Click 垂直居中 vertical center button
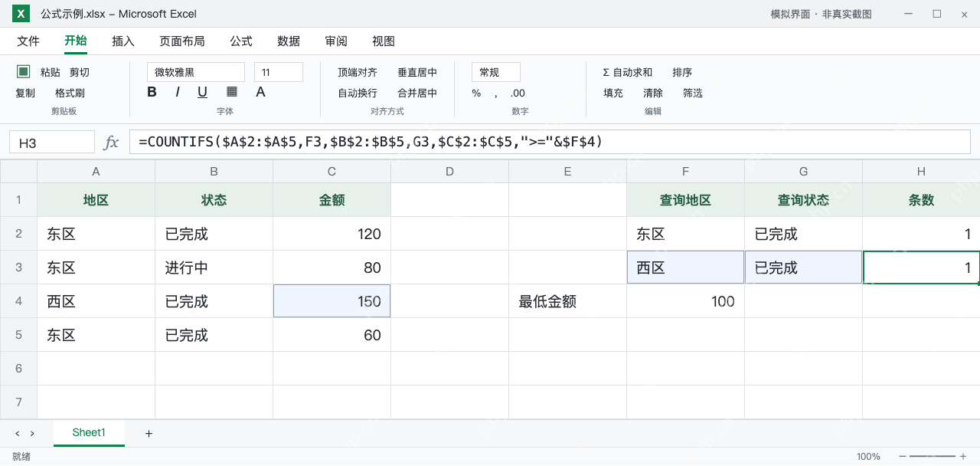The width and height of the screenshot is (980, 466). [x=417, y=72]
